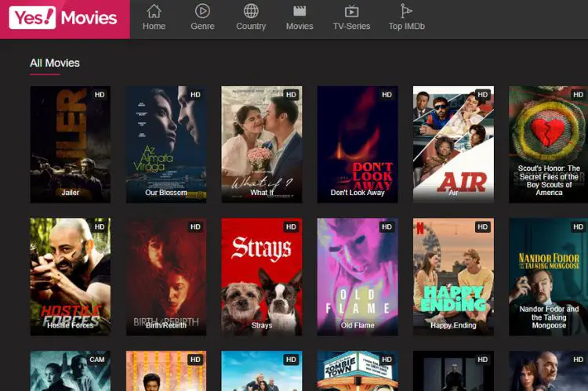Go to the Movies menu label
588x391 pixels.
tap(299, 26)
